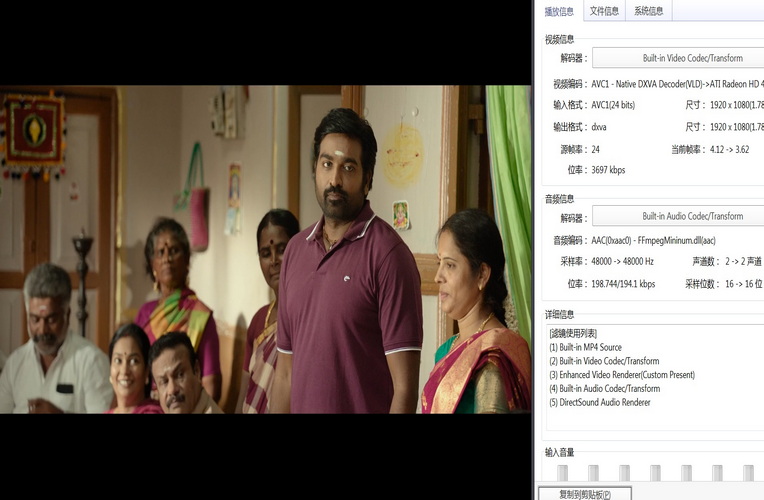Image resolution: width=764 pixels, height=500 pixels.
Task: Click the last input volume level bar
Action: 749,472
